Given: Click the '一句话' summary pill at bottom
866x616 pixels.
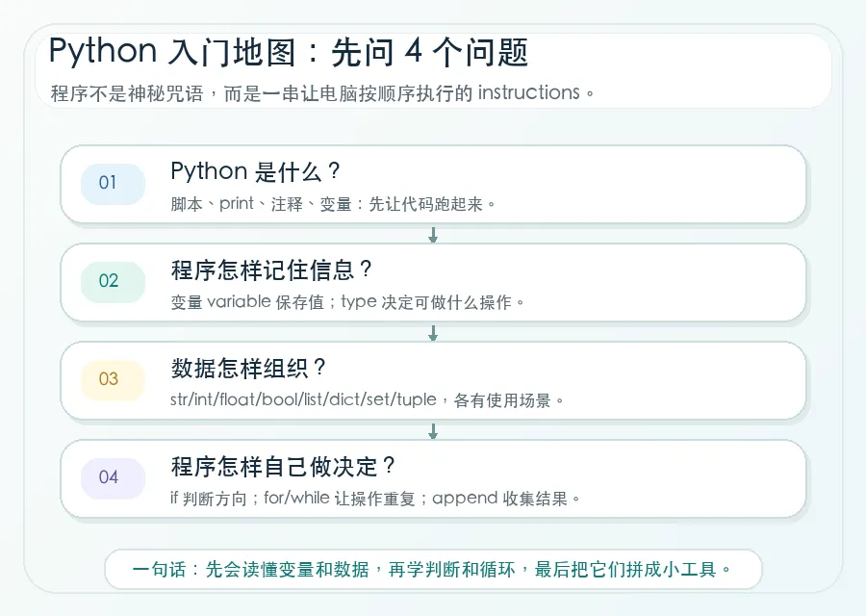Looking at the screenshot, I should coord(433,569).
